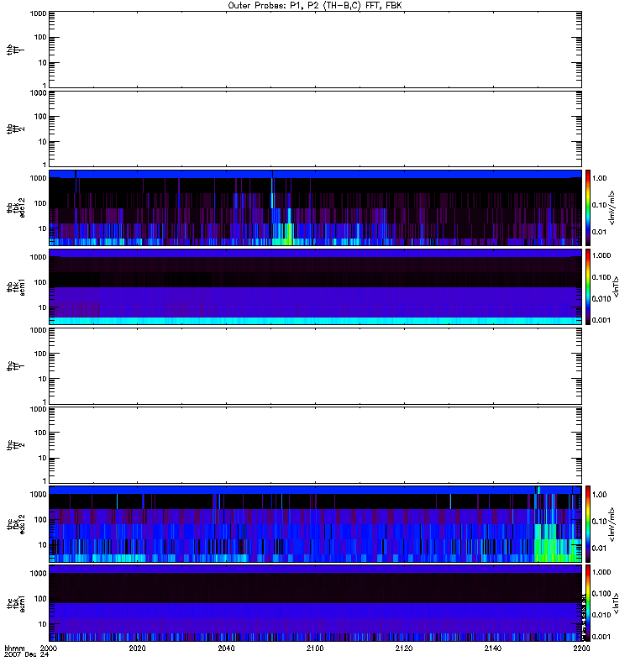Click the 0.010 value on thb scm1 color bar
The height and width of the screenshot is (672, 630).
pyautogui.click(x=601, y=299)
